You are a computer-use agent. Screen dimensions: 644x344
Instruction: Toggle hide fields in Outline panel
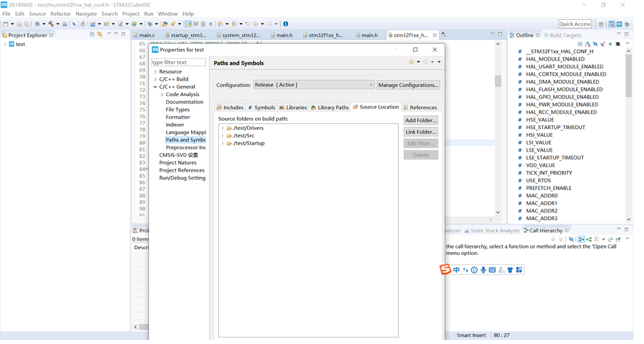[595, 44]
